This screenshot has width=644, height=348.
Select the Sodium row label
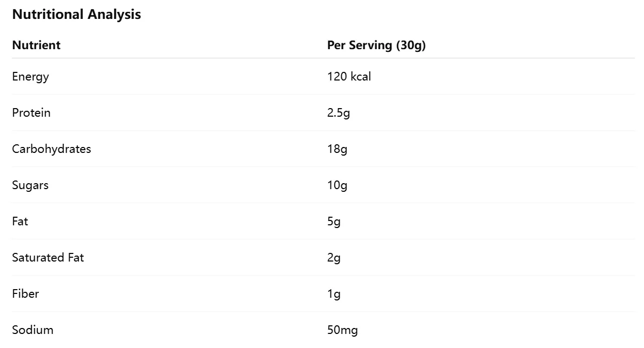click(x=32, y=330)
